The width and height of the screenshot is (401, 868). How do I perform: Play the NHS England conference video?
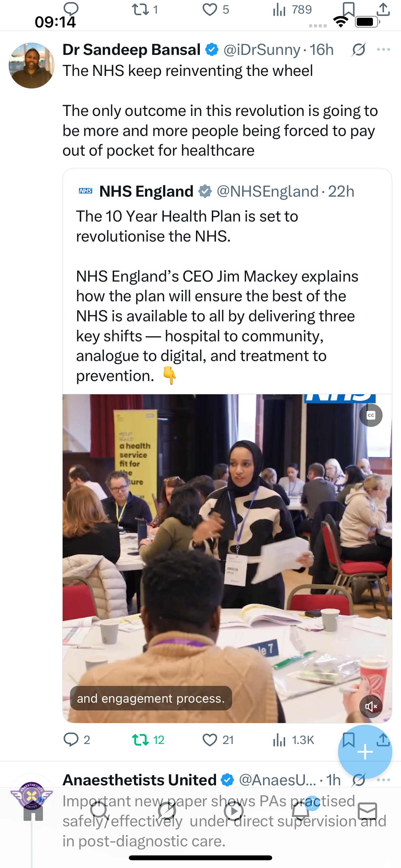(227, 558)
